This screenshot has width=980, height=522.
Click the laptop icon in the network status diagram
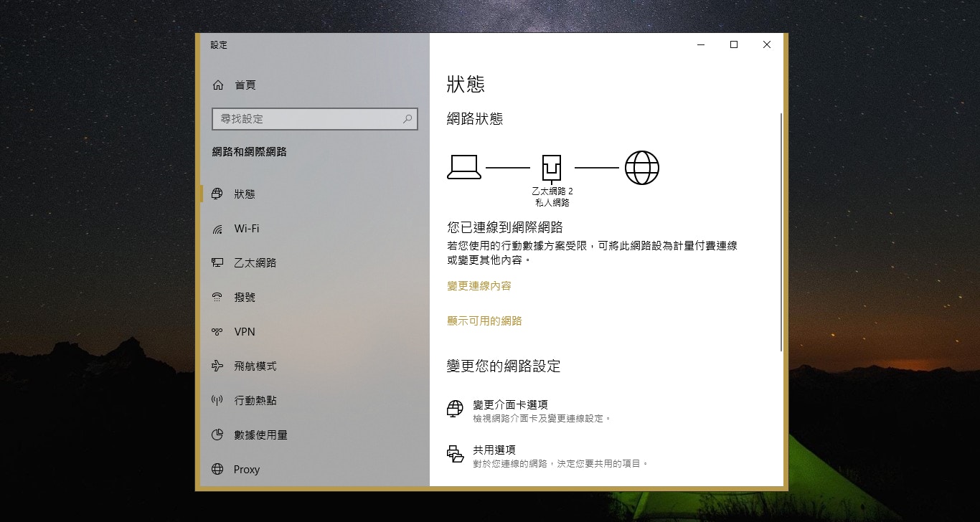pos(464,166)
